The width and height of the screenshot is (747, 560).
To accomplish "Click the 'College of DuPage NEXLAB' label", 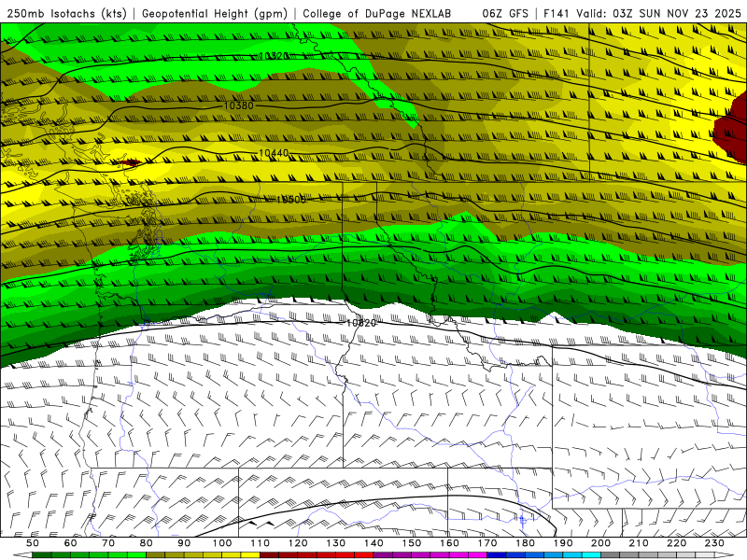I will point(377,14).
